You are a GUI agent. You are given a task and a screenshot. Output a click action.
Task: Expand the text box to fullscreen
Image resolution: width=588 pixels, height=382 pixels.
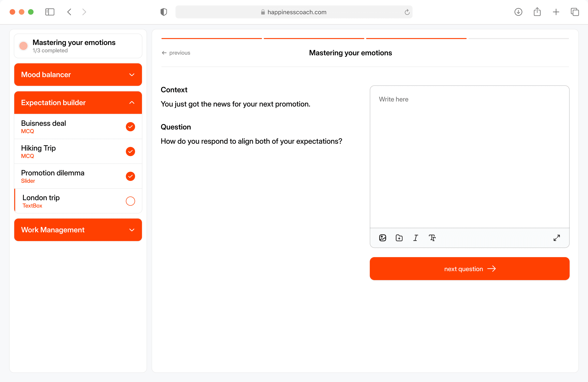coord(556,238)
